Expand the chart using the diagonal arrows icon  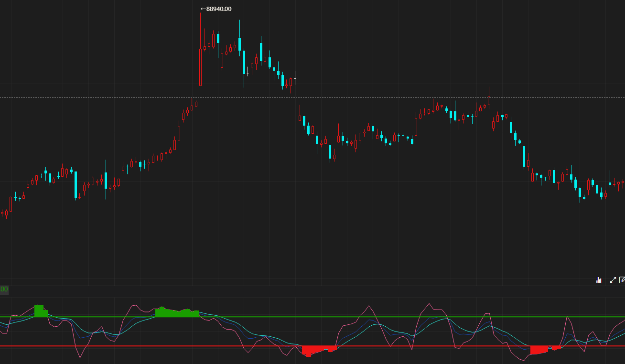pos(613,280)
